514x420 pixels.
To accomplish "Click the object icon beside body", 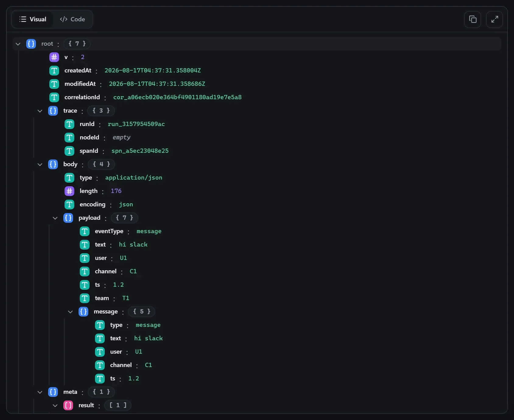I will pyautogui.click(x=53, y=164).
